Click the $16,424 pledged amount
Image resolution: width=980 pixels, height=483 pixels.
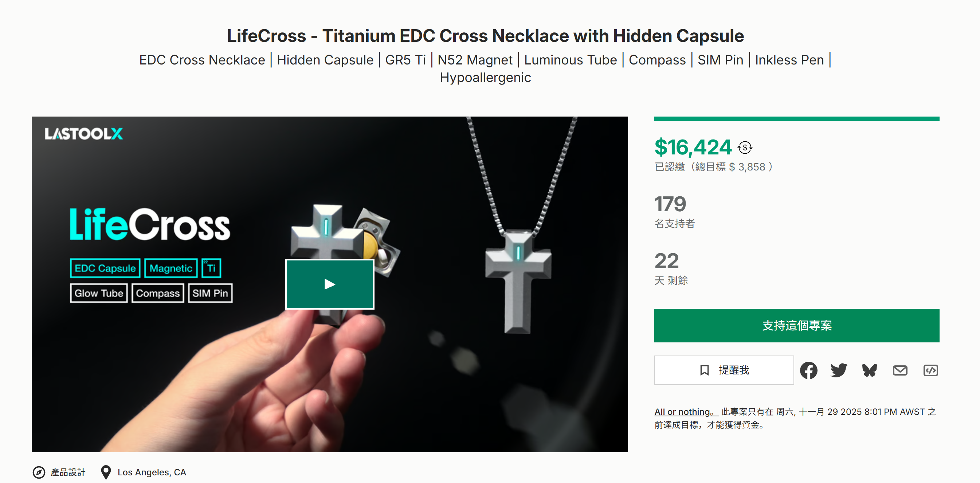click(x=693, y=148)
